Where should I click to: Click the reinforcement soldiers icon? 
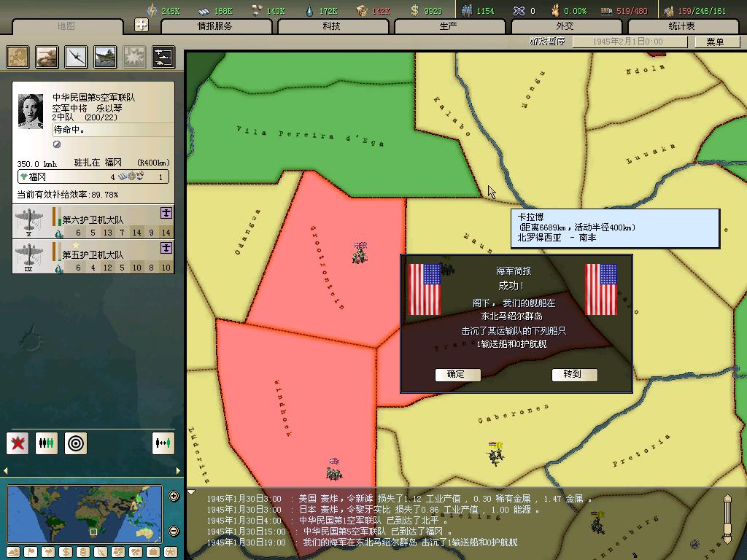pyautogui.click(x=47, y=443)
